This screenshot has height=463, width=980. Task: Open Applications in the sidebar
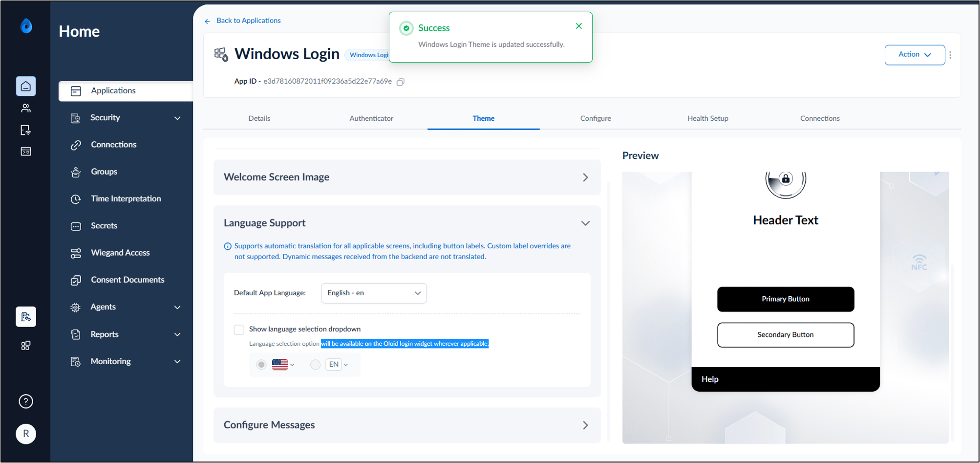coord(126,91)
